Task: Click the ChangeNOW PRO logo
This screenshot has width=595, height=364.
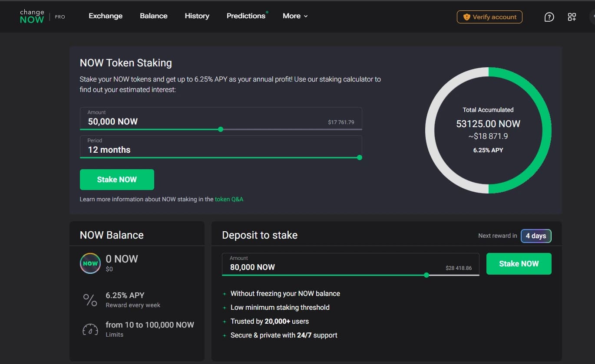Action: (x=42, y=16)
